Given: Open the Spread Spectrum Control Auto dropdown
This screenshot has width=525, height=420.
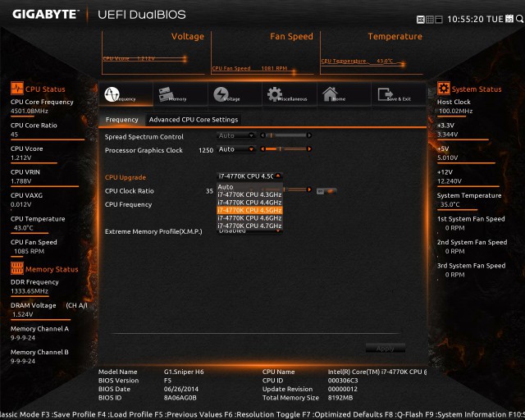Looking at the screenshot, I should point(236,135).
